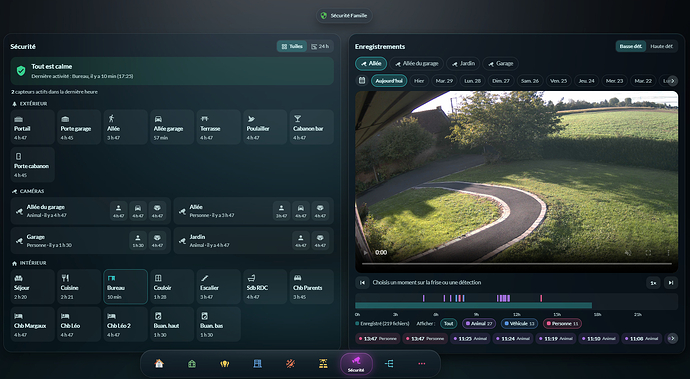The height and width of the screenshot is (379, 690).
Task: Open the orange temperature icon in dock
Action: tap(290, 364)
